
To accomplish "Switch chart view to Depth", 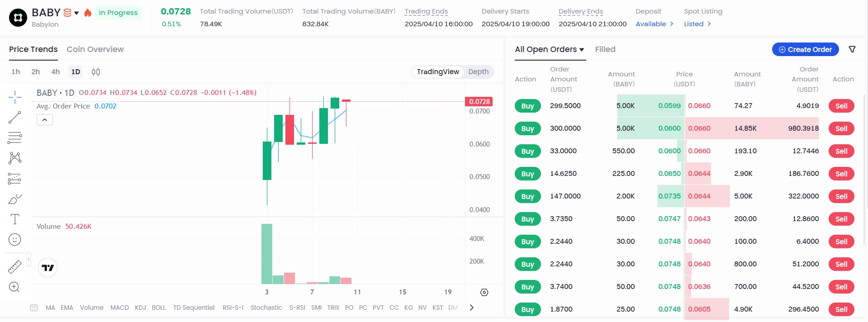I will pos(479,71).
